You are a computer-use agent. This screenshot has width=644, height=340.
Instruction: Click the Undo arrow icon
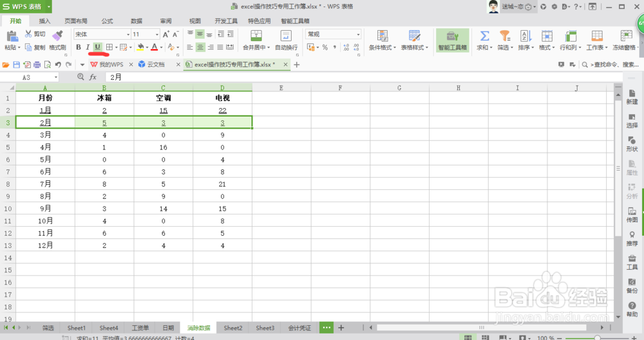pyautogui.click(x=58, y=64)
